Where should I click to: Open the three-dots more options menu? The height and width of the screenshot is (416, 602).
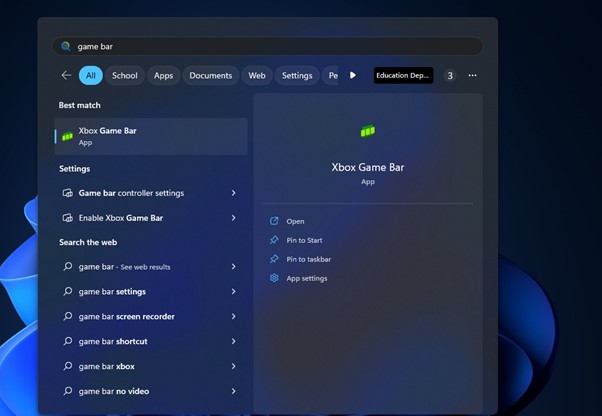tap(473, 76)
